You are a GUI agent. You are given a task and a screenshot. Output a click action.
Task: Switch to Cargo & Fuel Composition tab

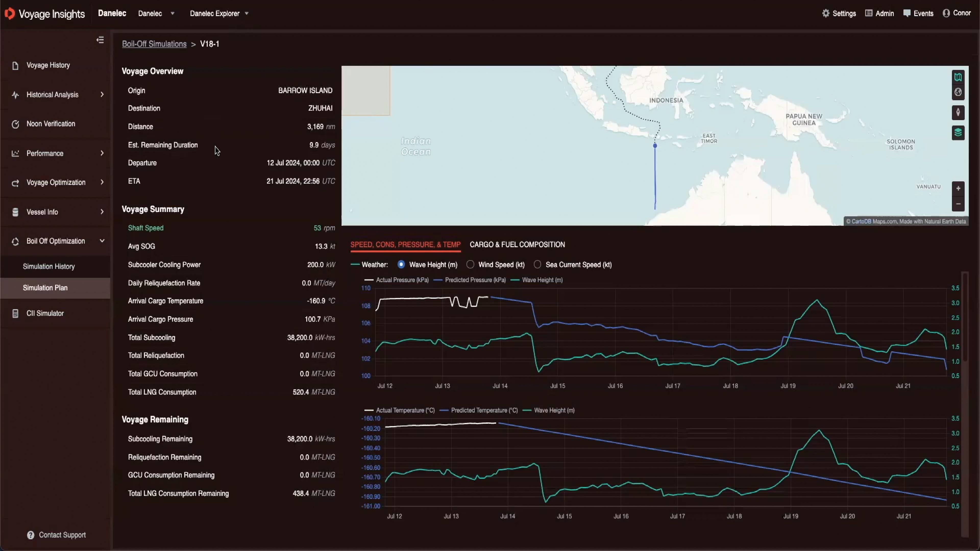coord(517,245)
